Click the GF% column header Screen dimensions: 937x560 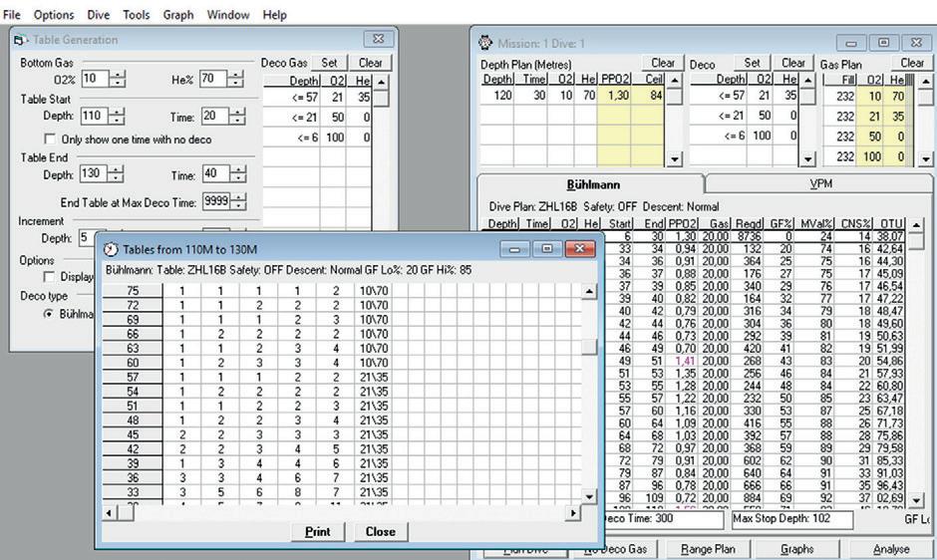pos(780,223)
